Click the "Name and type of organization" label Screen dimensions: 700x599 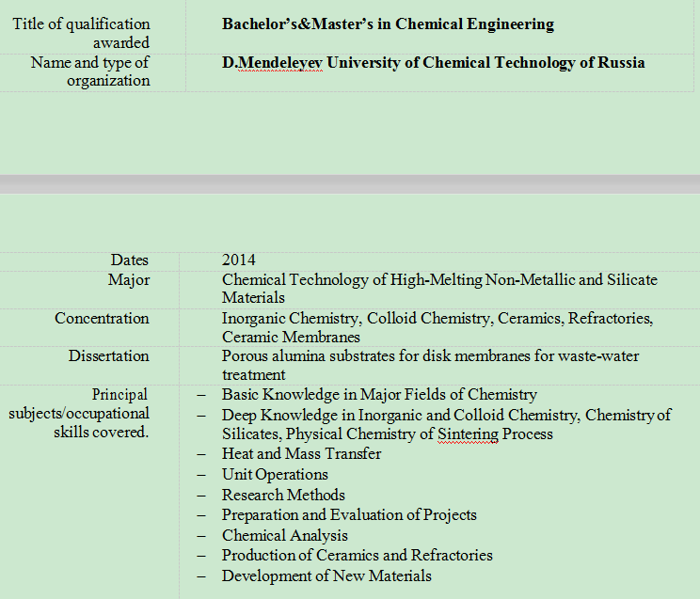click(90, 71)
